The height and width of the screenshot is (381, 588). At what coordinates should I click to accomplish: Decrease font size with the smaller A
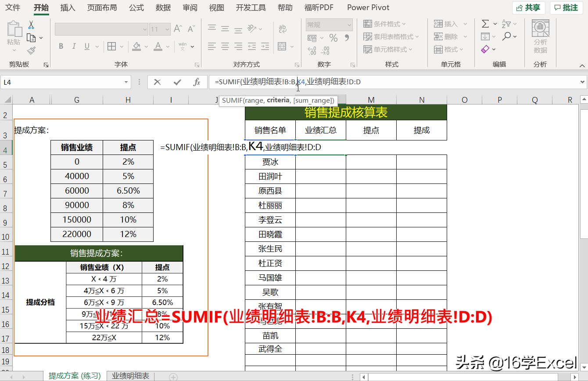pos(191,29)
